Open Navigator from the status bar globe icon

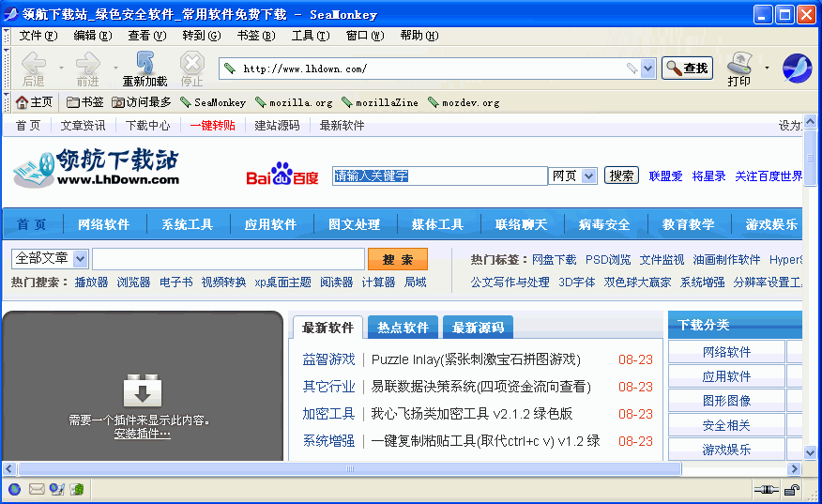tap(15, 489)
